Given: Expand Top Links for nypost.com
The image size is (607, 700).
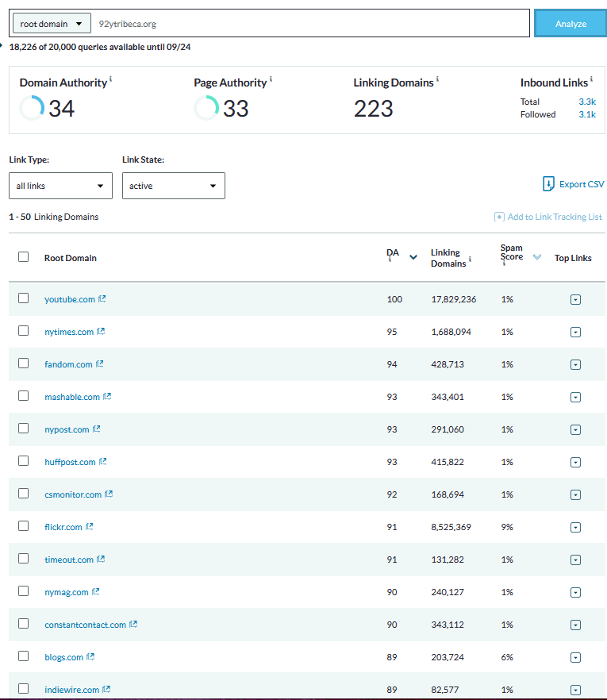Looking at the screenshot, I should click(x=576, y=430).
